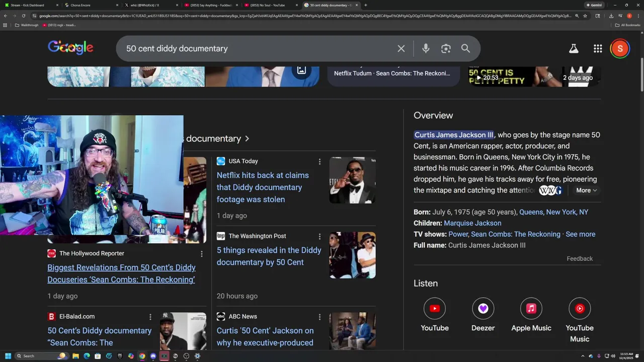Image resolution: width=644 pixels, height=362 pixels.
Task: Click the volume icon in system tray
Action: [x=612, y=356]
